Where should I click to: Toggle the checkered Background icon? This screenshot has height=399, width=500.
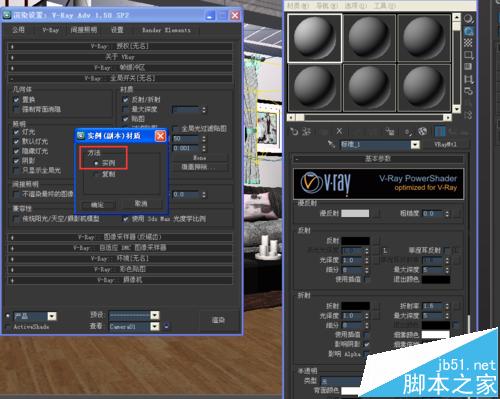coord(468,43)
